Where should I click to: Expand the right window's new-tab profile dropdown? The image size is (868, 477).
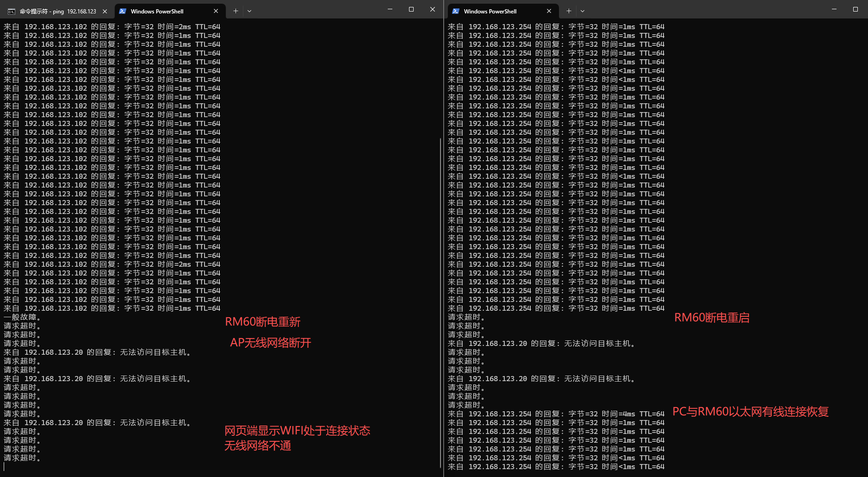(583, 11)
